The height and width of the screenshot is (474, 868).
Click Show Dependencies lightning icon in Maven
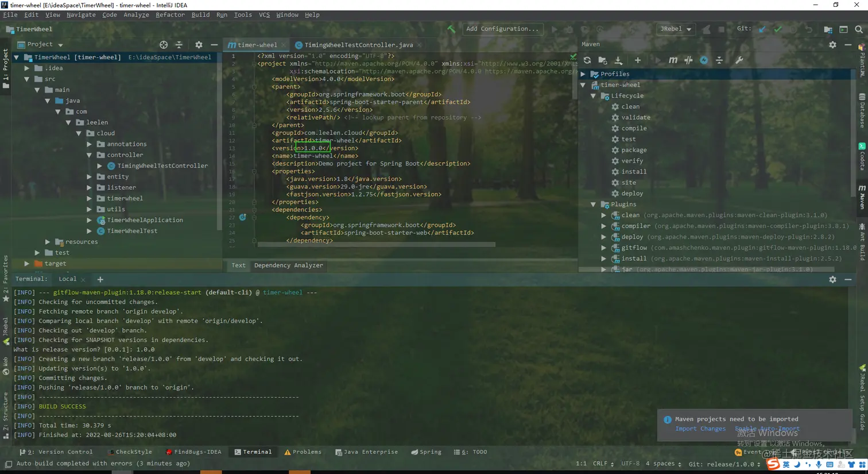pos(704,60)
